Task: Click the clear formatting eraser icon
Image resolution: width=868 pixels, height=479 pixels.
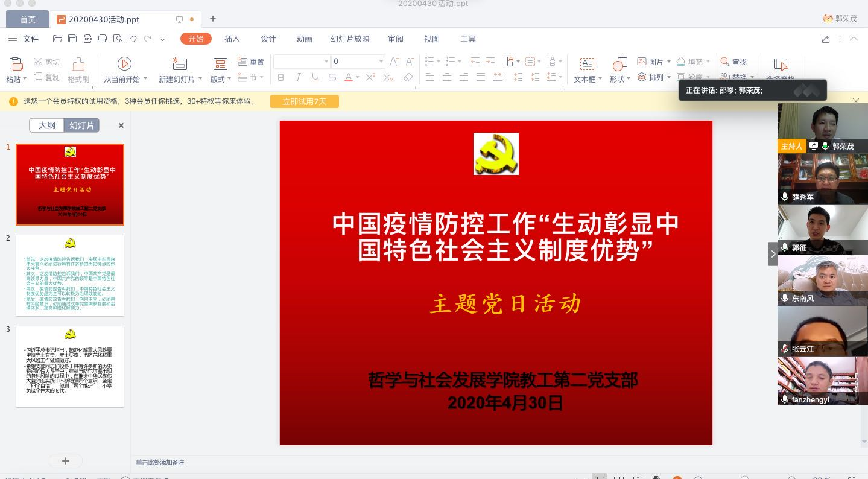Action: point(408,77)
